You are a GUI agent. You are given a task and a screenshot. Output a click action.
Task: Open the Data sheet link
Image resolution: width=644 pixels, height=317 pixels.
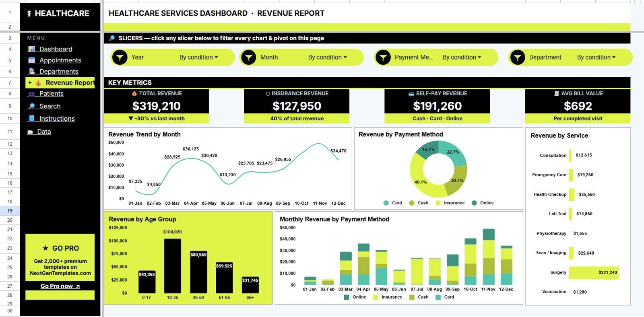(x=44, y=132)
